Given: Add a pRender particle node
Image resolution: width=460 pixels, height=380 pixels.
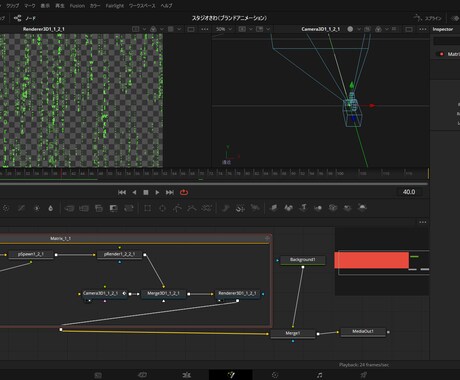Looking at the screenshot, I should [255, 208].
